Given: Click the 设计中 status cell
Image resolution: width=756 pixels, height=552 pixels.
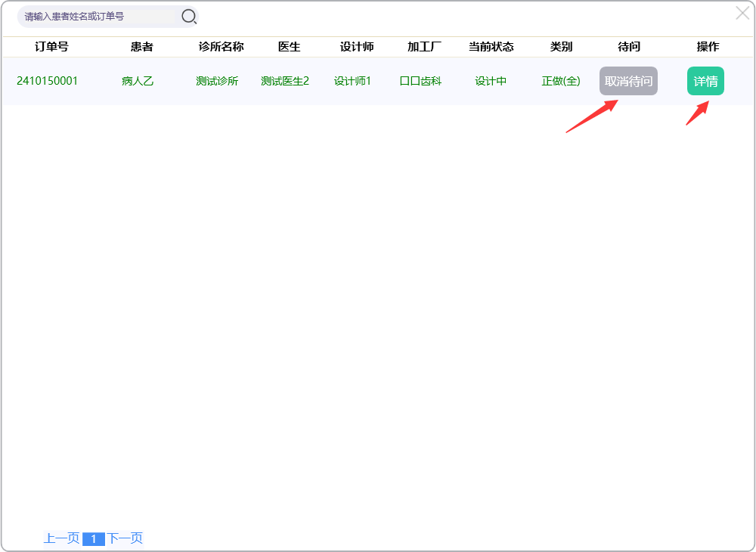Looking at the screenshot, I should point(491,81).
